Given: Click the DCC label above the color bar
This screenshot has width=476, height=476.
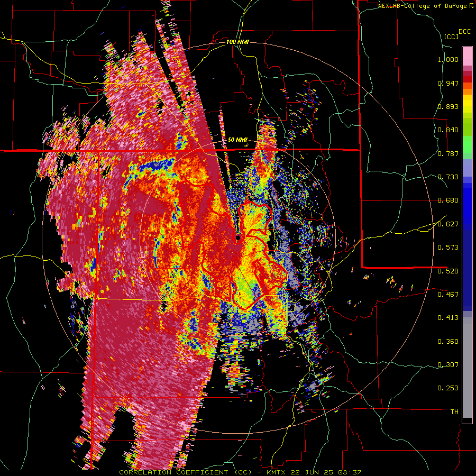Looking at the screenshot, I should 465,32.
